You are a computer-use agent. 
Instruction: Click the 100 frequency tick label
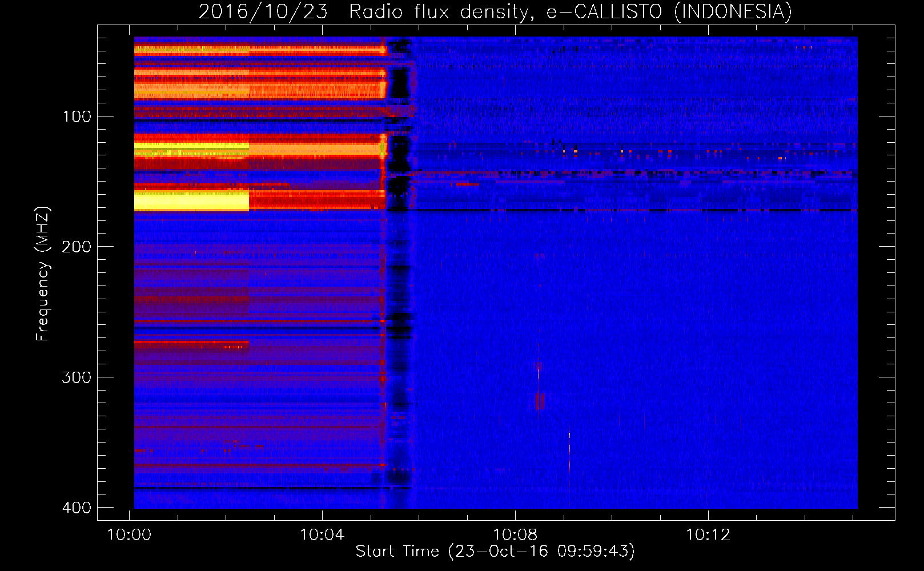[x=77, y=117]
